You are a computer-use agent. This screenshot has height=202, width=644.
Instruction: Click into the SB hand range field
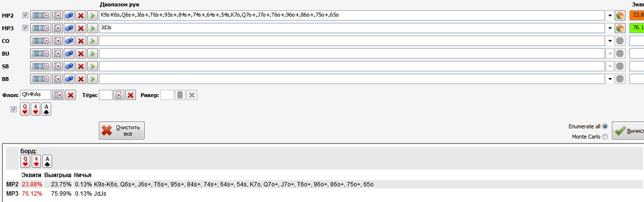pyautogui.click(x=352, y=66)
